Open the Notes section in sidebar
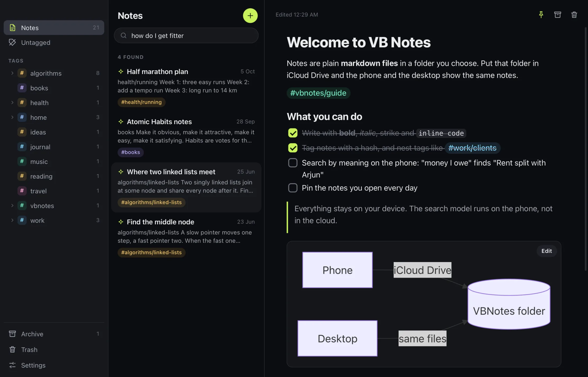The width and height of the screenshot is (588, 377). [x=54, y=28]
